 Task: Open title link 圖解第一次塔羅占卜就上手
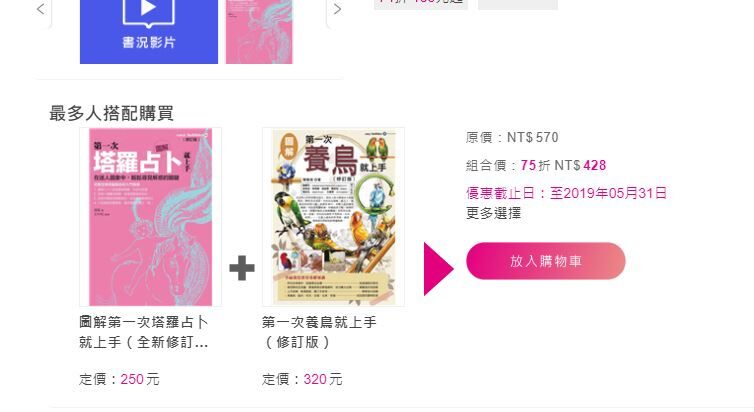(144, 332)
